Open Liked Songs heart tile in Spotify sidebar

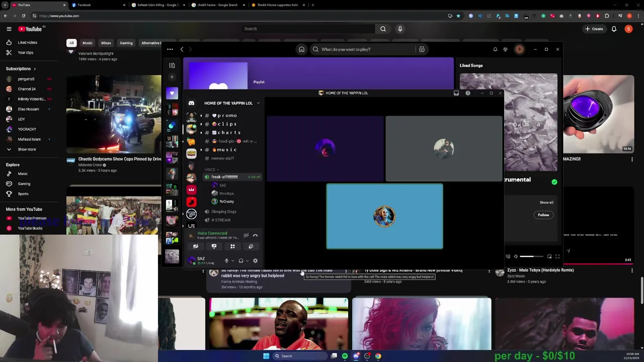pos(172,93)
